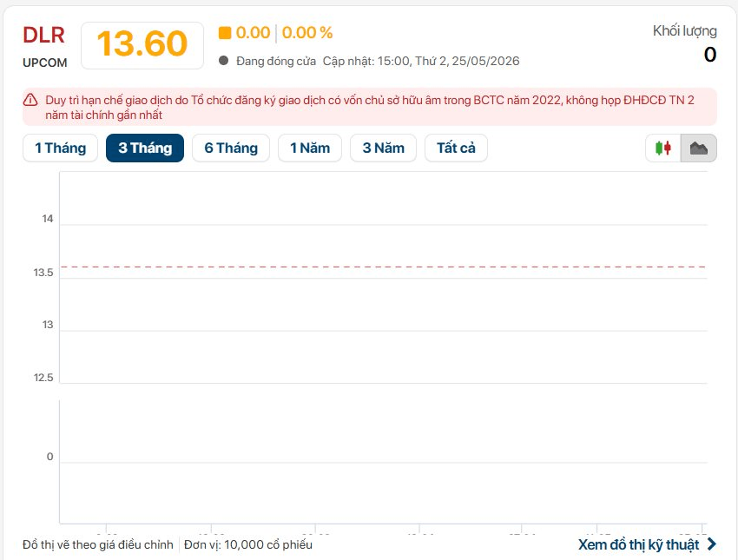
Task: Select the 1 Năm time range
Action: (310, 148)
